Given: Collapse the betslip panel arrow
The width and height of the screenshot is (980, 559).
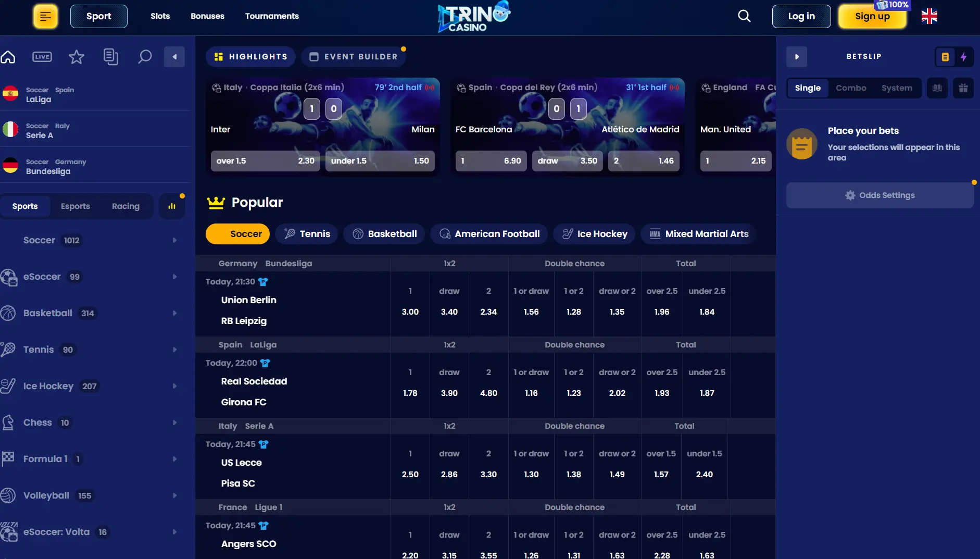Looking at the screenshot, I should coord(797,57).
